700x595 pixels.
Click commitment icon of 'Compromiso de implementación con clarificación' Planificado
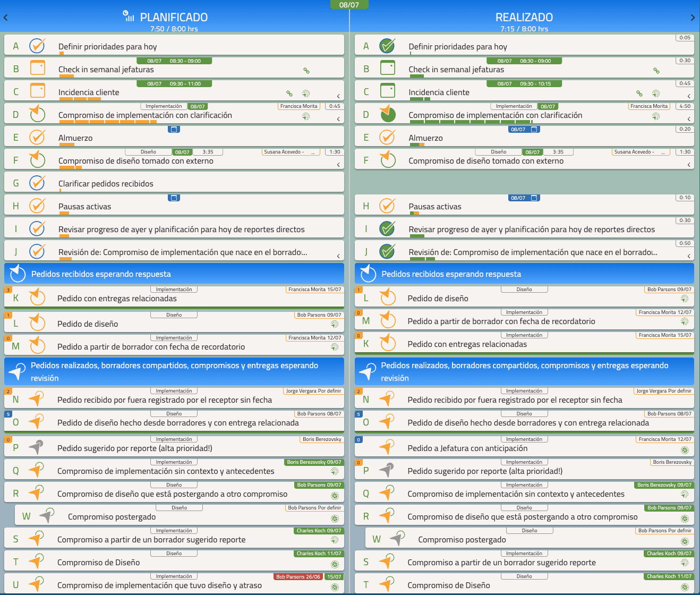pyautogui.click(x=37, y=113)
